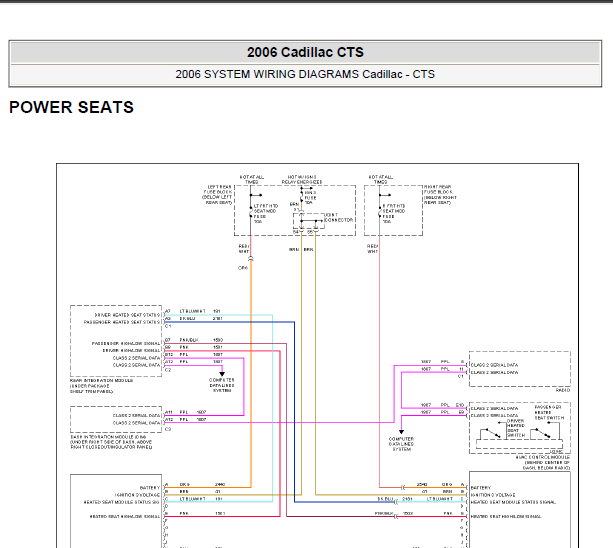Click the 'PASSENGER HIGH/LOW SIGNAL' terminal label

(x=126, y=344)
